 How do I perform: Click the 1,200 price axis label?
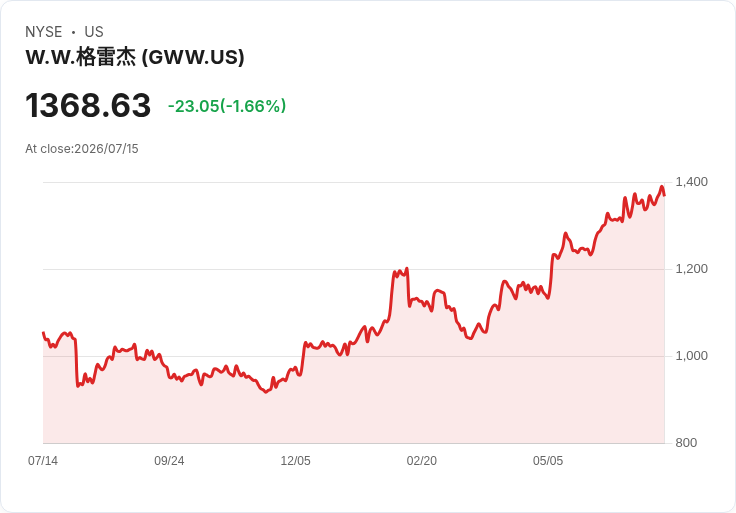tap(691, 269)
